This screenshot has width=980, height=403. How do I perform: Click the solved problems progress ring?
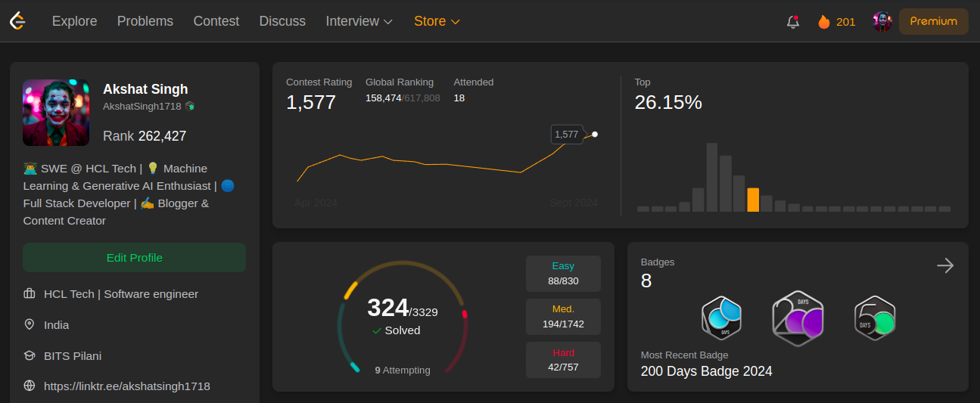[x=403, y=317]
